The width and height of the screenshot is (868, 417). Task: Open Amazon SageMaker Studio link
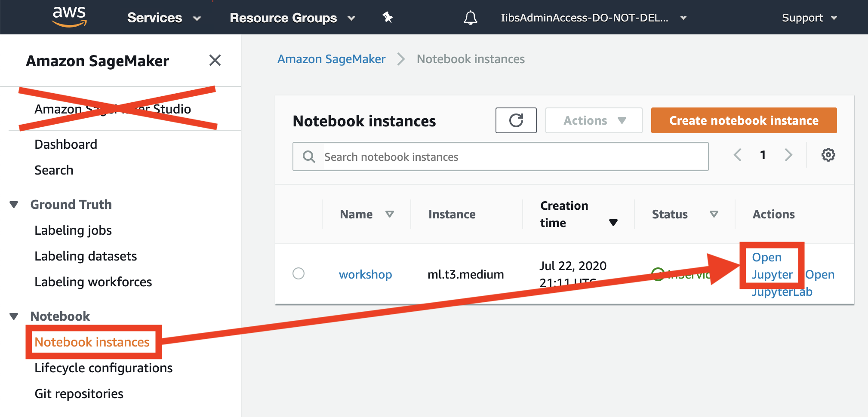[x=113, y=109]
